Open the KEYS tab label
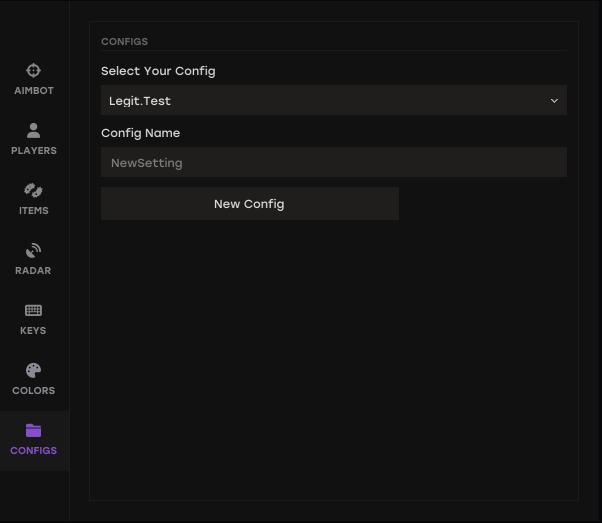The width and height of the screenshot is (602, 523). [33, 331]
